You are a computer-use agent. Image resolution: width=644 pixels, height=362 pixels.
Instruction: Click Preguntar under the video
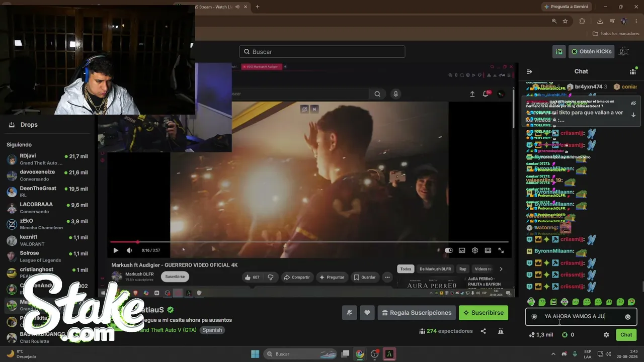pos(332,277)
